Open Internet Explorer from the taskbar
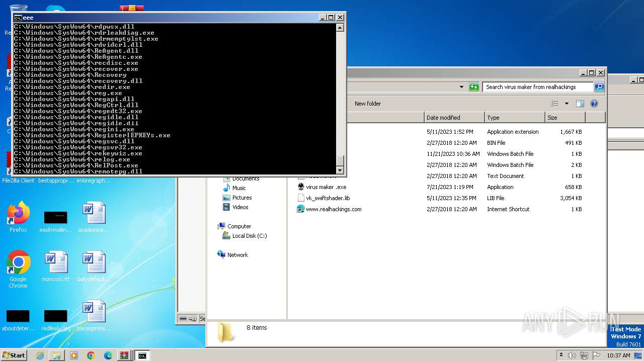The width and height of the screenshot is (644, 362). (x=40, y=355)
